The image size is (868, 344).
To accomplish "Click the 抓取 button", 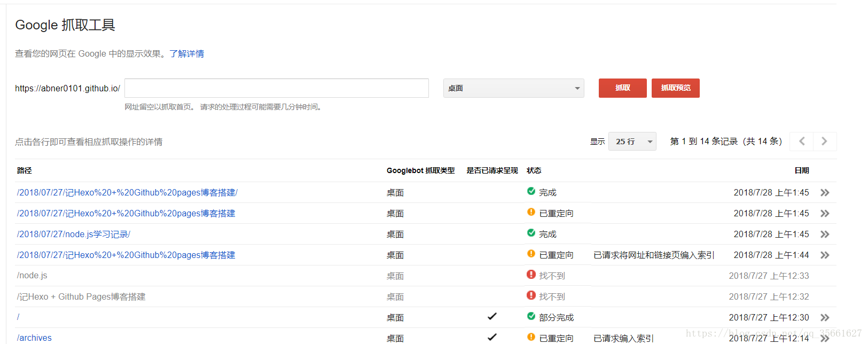I will pyautogui.click(x=623, y=88).
